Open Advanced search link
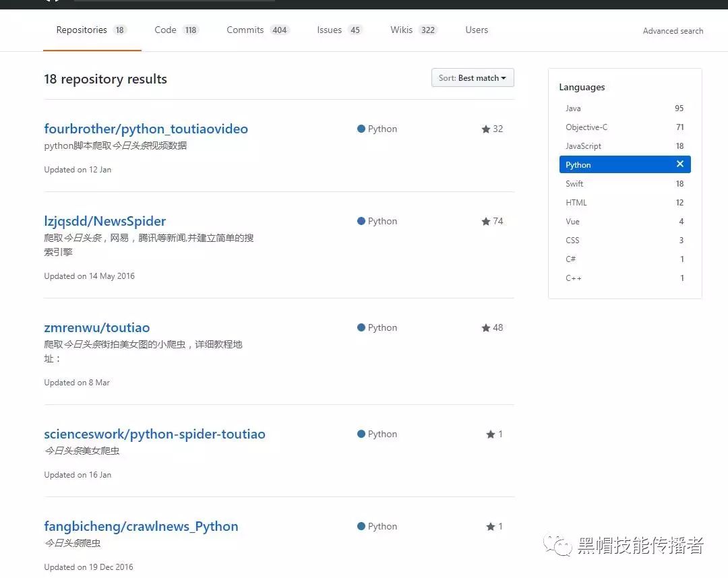The height and width of the screenshot is (578, 728). (673, 31)
